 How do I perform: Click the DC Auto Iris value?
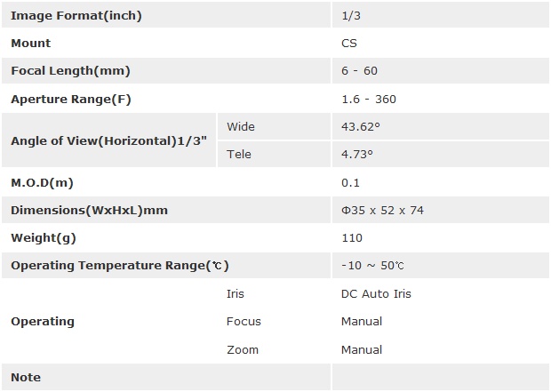coord(376,293)
